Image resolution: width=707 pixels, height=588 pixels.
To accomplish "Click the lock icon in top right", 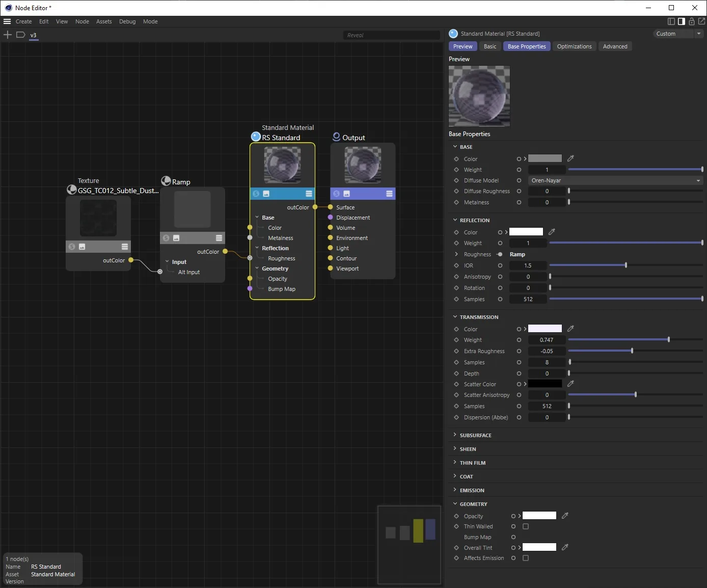I will tap(691, 21).
